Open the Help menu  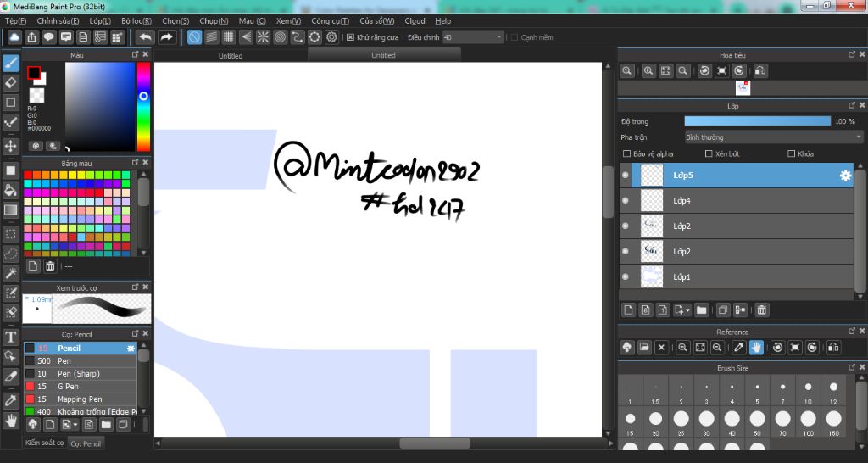pyautogui.click(x=442, y=20)
